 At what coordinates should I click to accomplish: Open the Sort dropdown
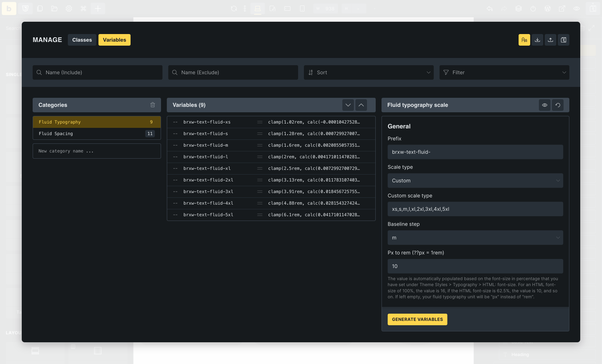point(368,72)
